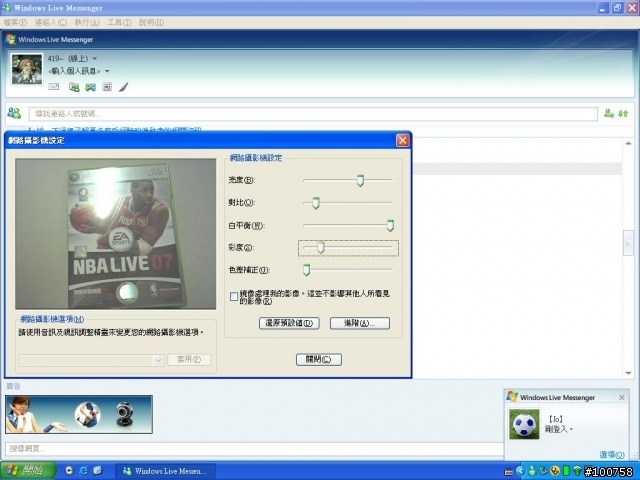Open the 工具(T) menu
The height and width of the screenshot is (480, 640).
[x=119, y=22]
